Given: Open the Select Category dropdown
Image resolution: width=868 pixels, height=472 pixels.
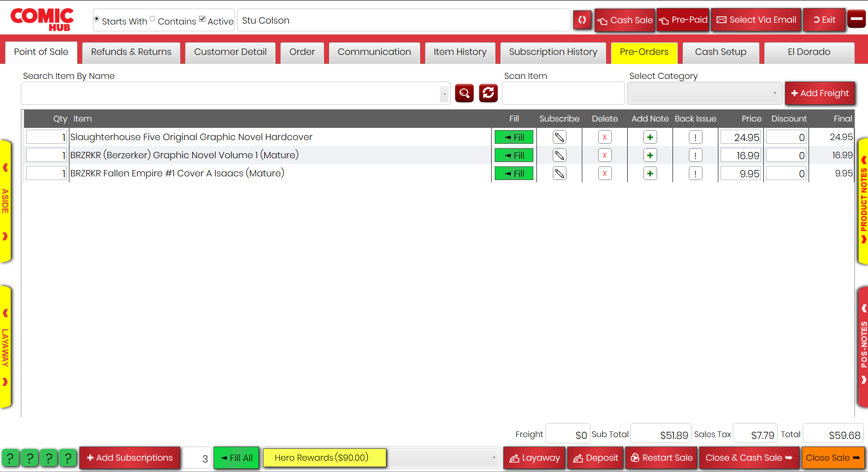Looking at the screenshot, I should (x=705, y=93).
